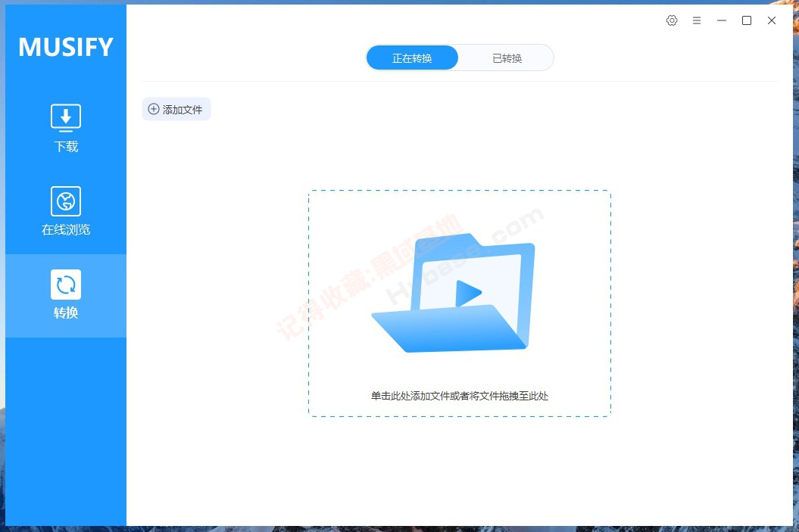This screenshot has height=532, width=799.
Task: Click the 在线浏览 label text
Action: tap(65, 229)
